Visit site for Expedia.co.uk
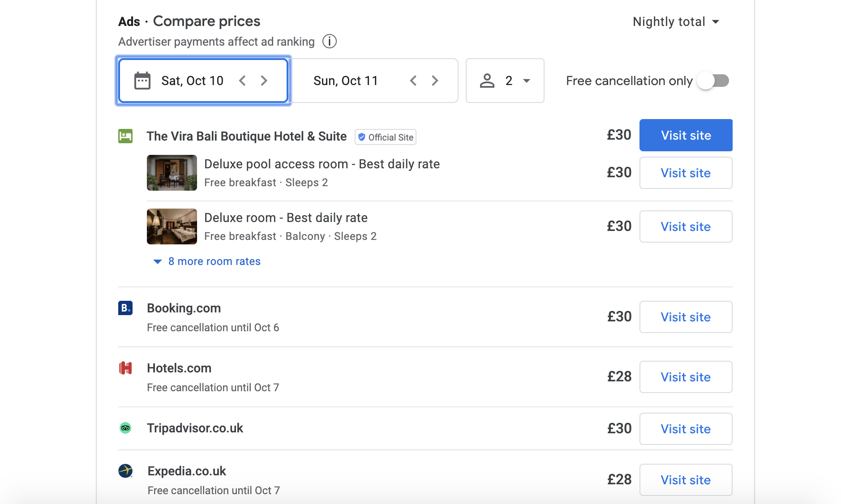 686,480
